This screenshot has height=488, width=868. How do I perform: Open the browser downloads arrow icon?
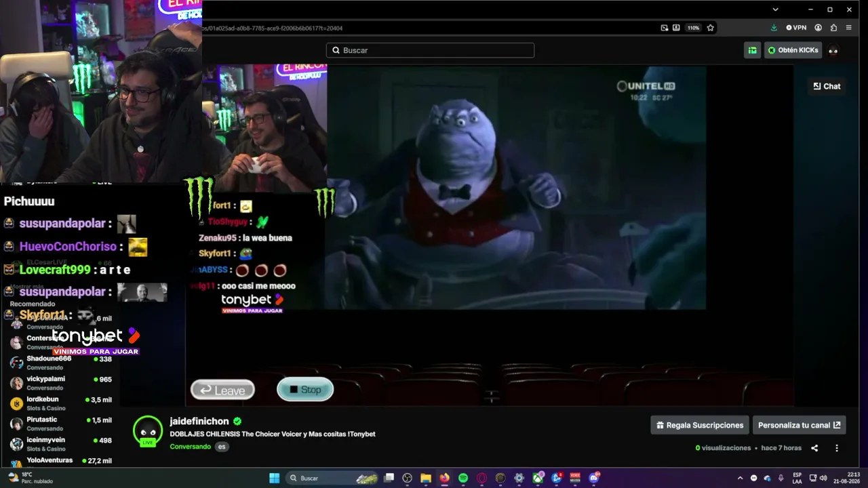pos(774,28)
